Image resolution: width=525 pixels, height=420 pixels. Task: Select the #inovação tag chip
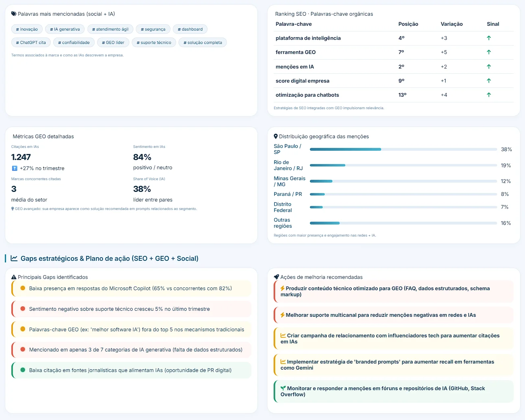pos(27,29)
